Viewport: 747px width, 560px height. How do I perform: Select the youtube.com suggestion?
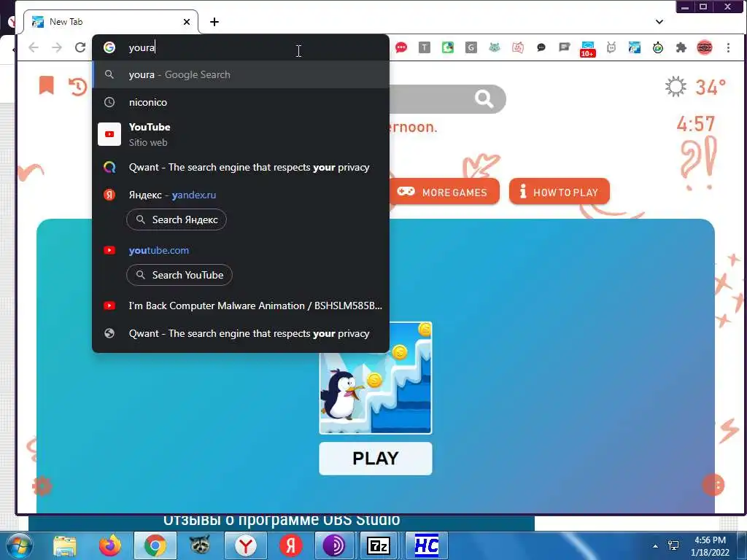click(241, 251)
